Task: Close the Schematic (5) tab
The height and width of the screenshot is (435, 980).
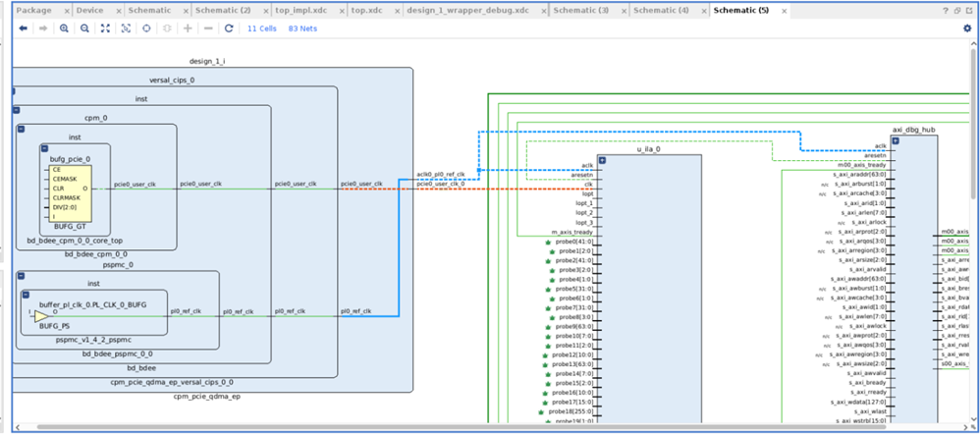Action: [784, 11]
